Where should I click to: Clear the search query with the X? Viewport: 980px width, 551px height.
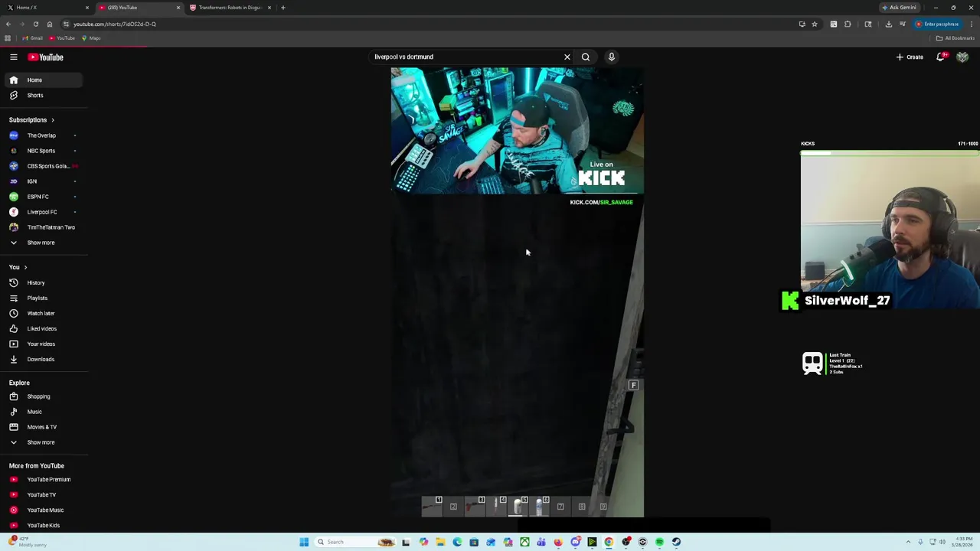(567, 57)
